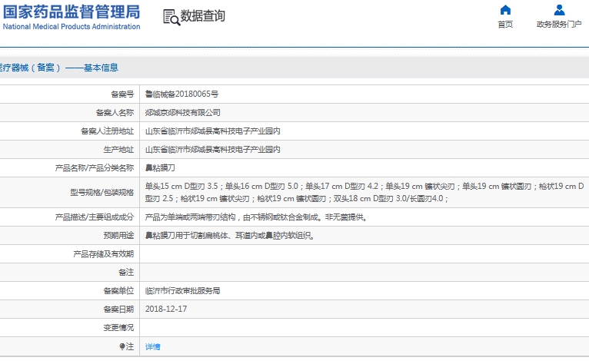The image size is (589, 364).
Task: Open the 详情 details link
Action: coord(152,347)
